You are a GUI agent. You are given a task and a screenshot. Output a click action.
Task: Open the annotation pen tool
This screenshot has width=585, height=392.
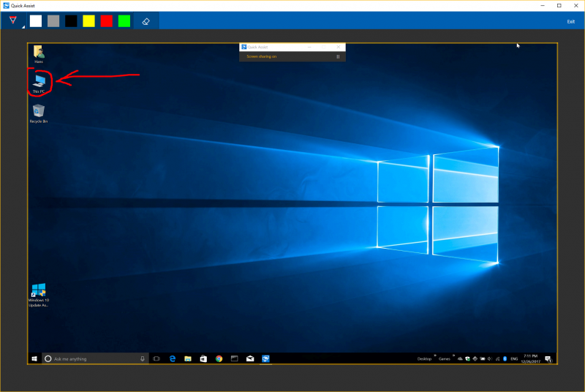(x=13, y=20)
